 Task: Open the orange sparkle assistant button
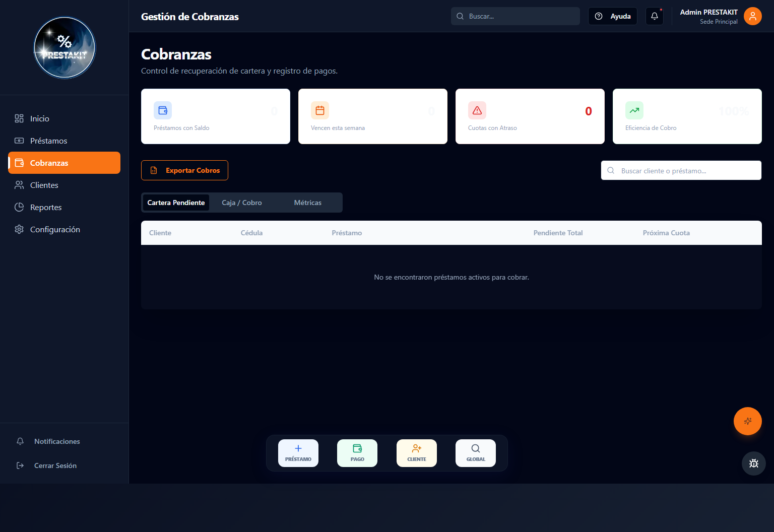pyautogui.click(x=747, y=421)
